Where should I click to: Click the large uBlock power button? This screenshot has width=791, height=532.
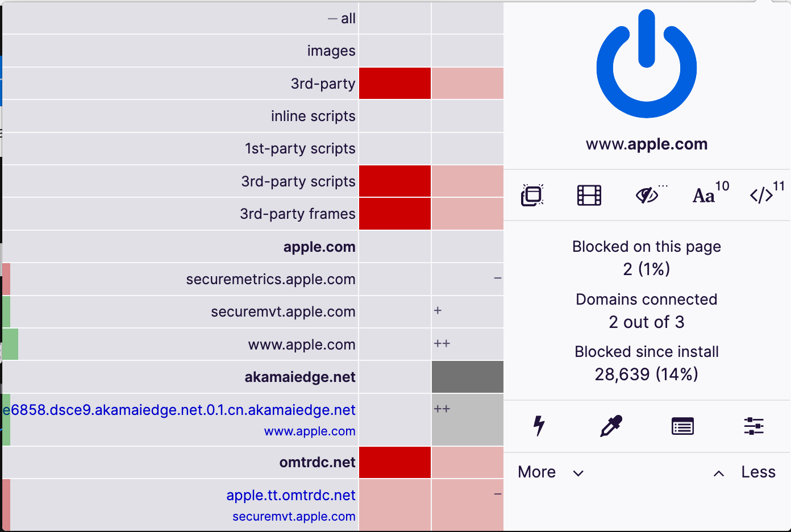[x=647, y=64]
